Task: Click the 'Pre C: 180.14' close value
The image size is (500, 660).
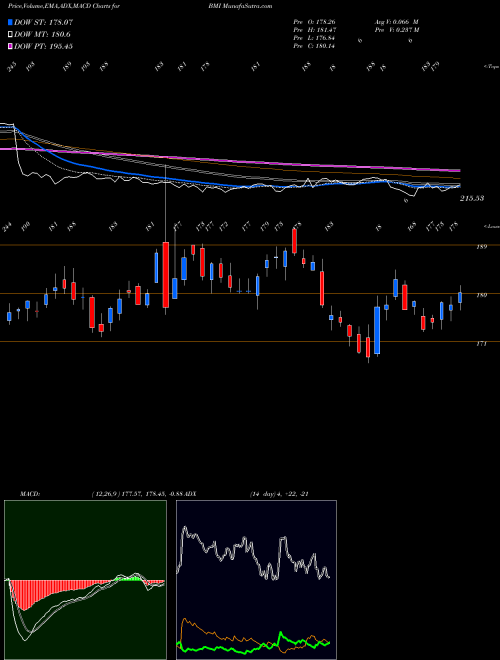Action: (x=314, y=46)
